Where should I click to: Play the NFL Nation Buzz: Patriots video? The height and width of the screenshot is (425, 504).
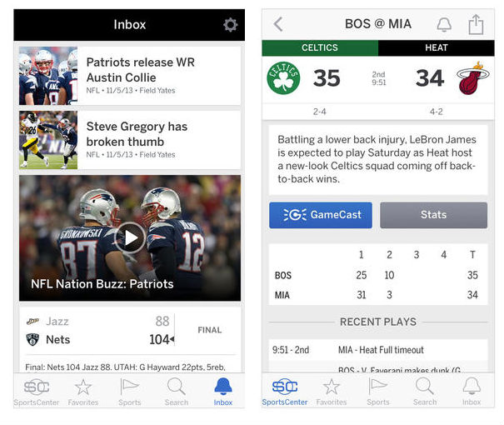(130, 237)
